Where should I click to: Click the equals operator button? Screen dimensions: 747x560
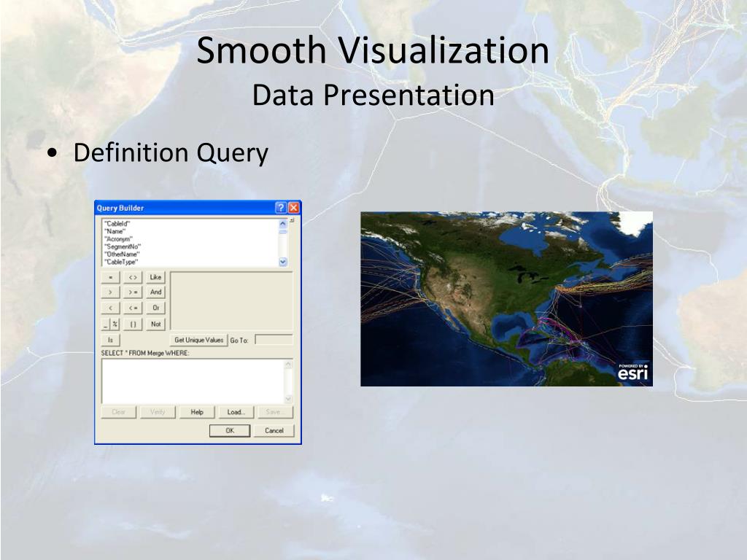pyautogui.click(x=111, y=277)
